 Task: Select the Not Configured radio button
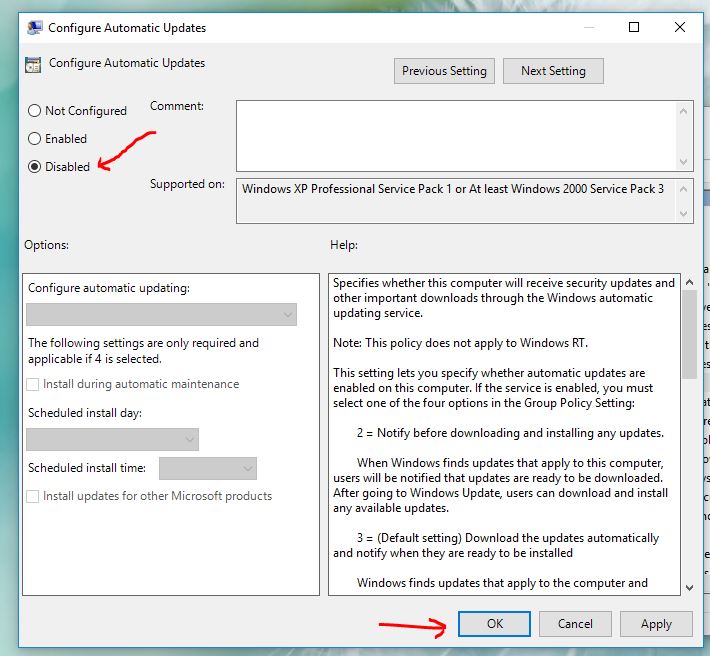coord(35,111)
